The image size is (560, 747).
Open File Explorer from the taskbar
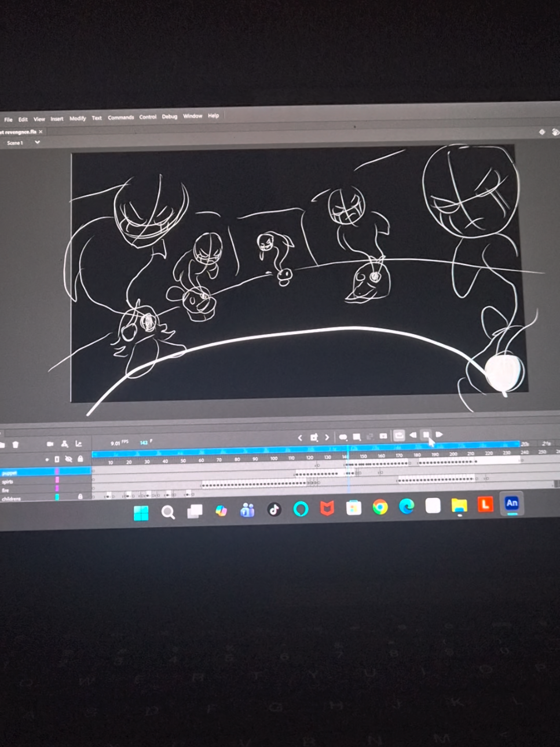(459, 506)
